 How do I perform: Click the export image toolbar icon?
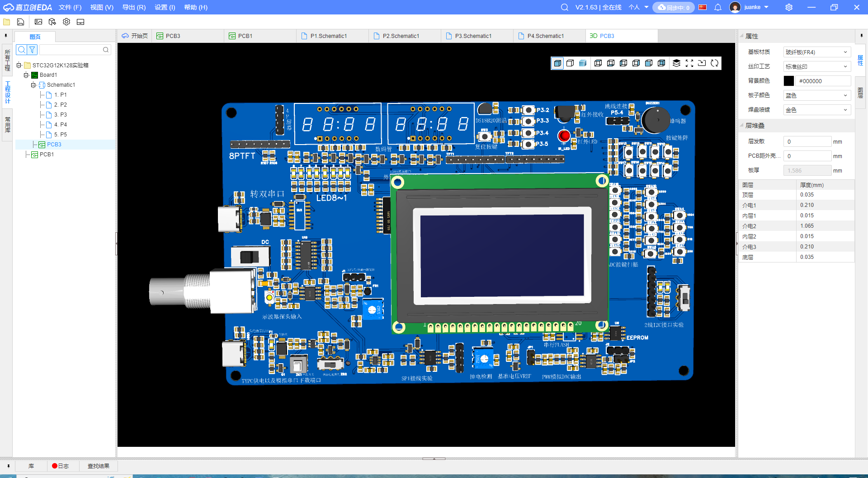click(38, 22)
